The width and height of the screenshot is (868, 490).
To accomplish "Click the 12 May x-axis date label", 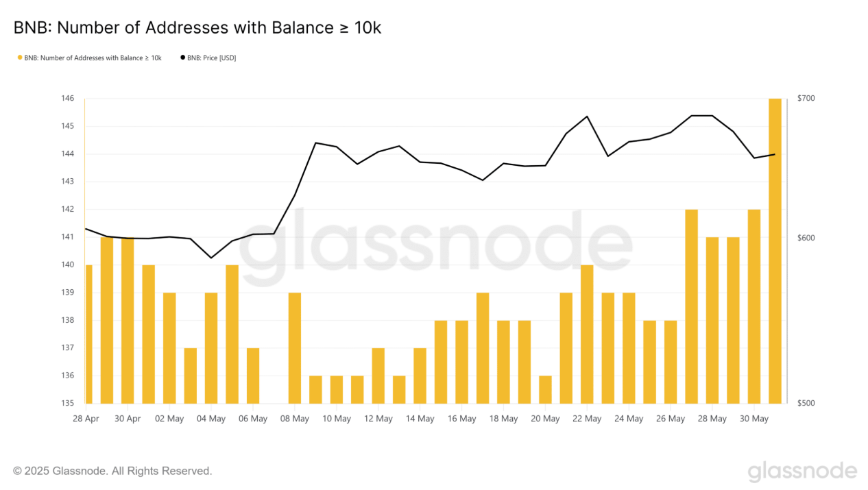I will click(378, 419).
